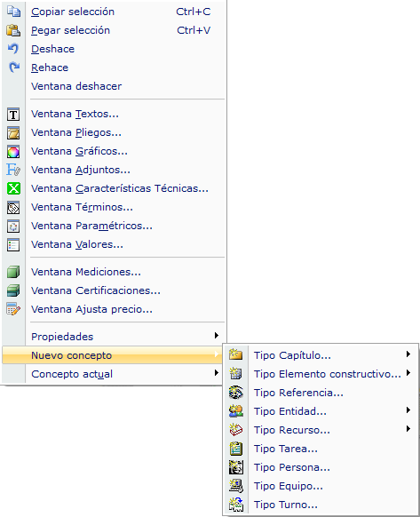The width and height of the screenshot is (420, 517).
Task: Select the Nuevo concepto menu item
Action: 113,355
